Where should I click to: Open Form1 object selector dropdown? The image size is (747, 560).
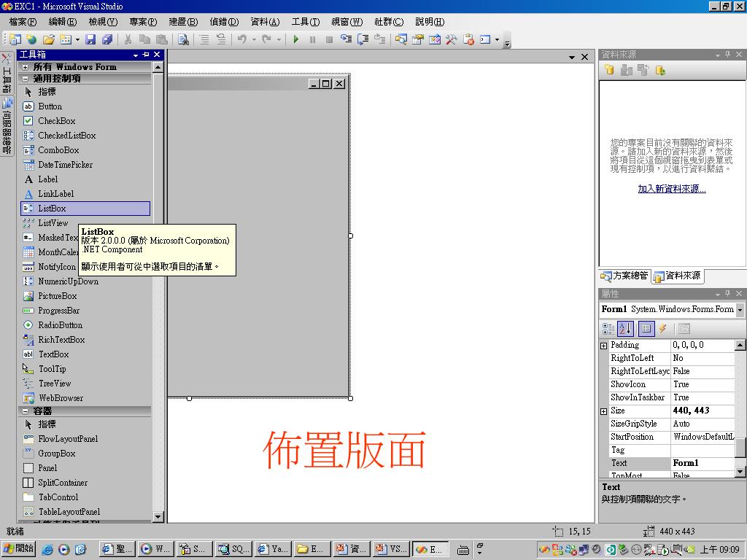click(x=740, y=309)
